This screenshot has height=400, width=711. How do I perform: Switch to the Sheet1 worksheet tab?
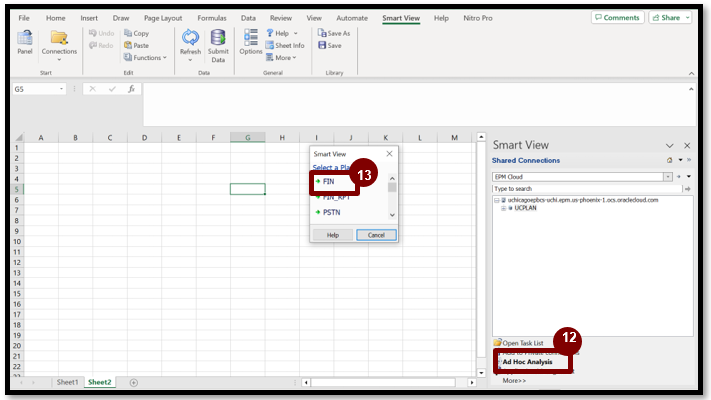[x=67, y=382]
